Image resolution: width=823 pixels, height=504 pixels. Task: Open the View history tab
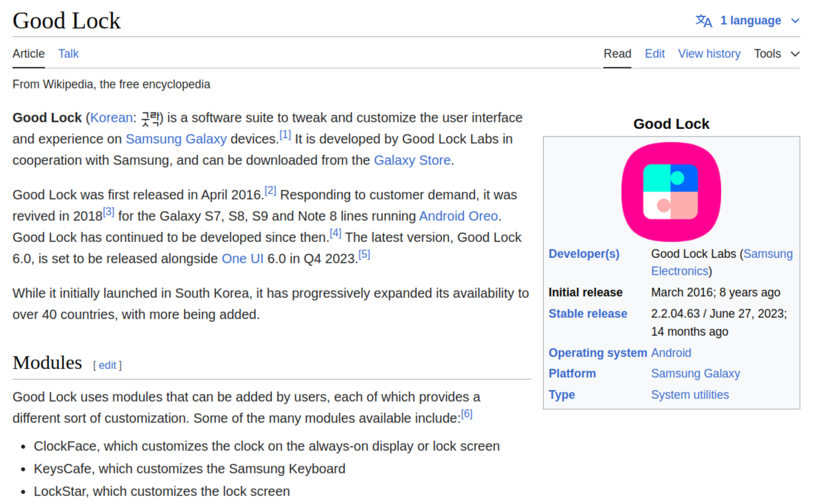(709, 54)
